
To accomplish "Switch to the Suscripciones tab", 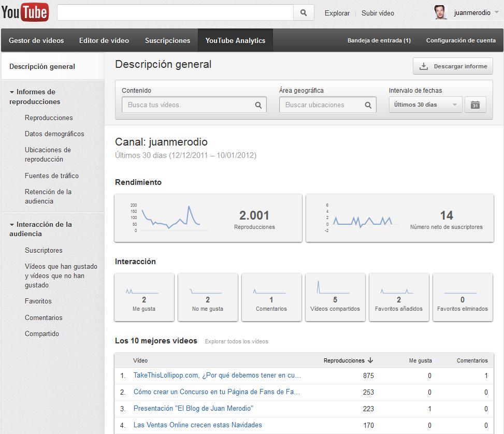I will point(167,40).
